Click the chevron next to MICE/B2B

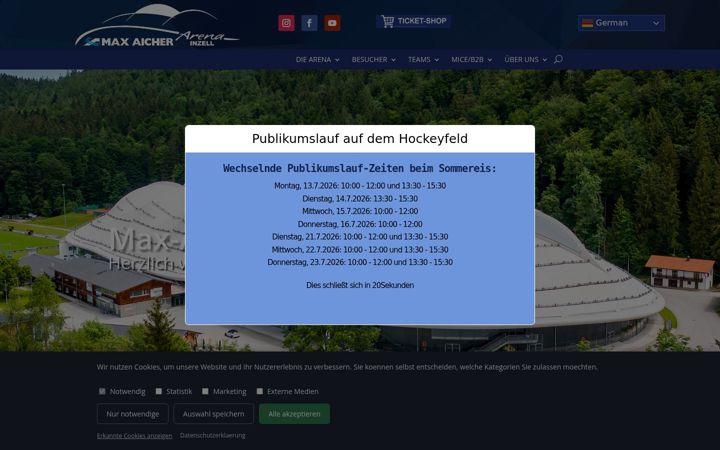tap(489, 60)
